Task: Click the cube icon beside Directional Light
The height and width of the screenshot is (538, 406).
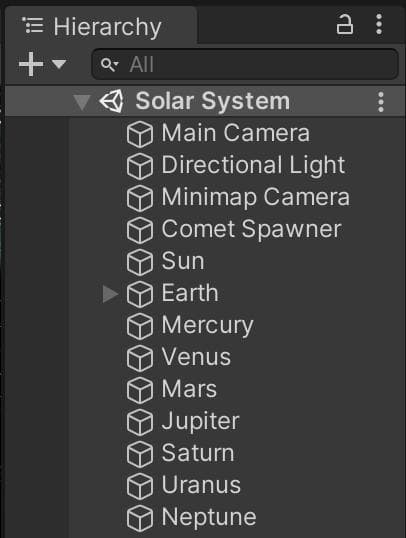Action: (140, 166)
